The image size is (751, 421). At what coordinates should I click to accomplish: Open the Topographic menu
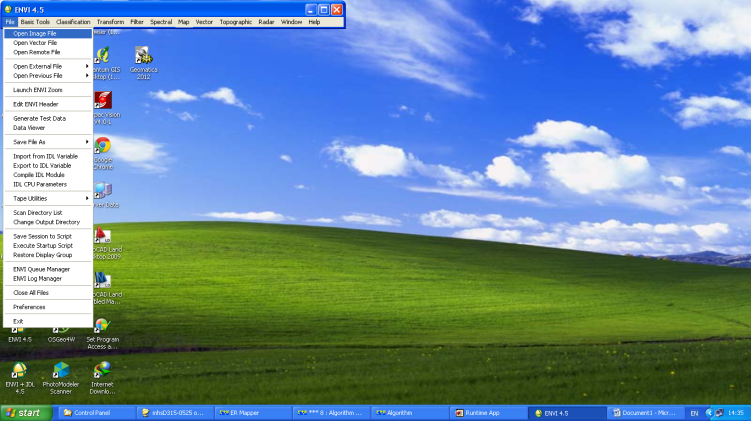coord(236,22)
